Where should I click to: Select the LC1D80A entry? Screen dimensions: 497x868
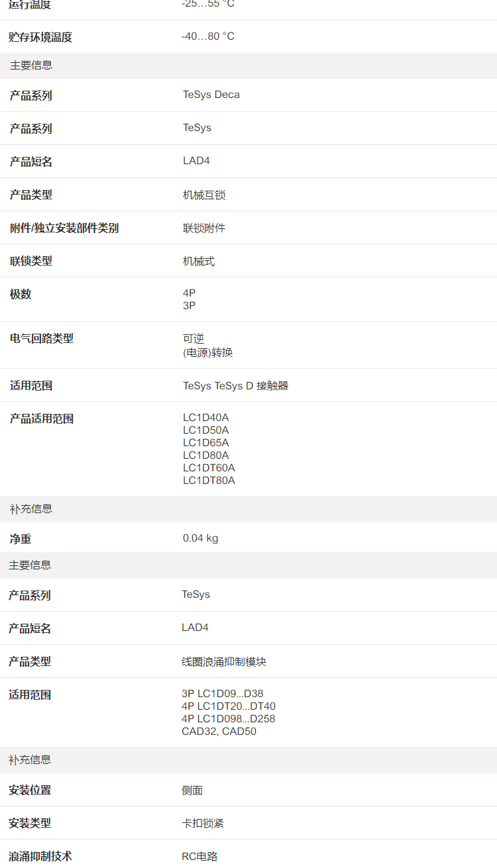(206, 455)
